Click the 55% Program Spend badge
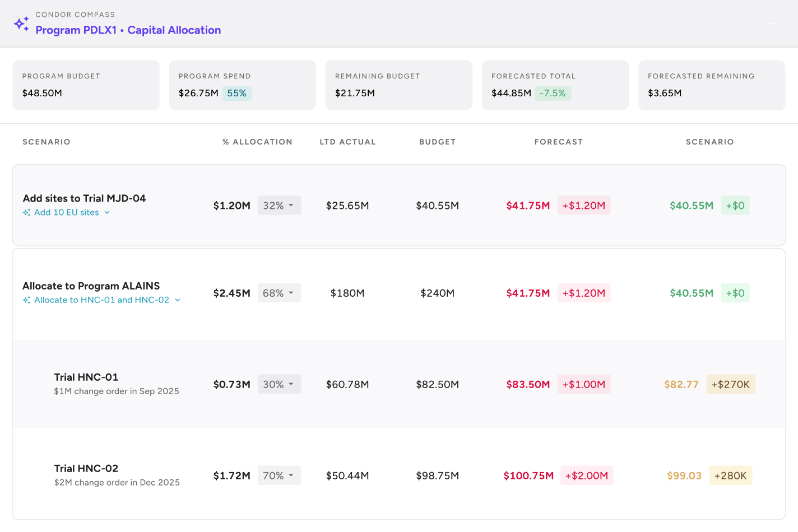Screen dimensions: 798x532 point(236,94)
